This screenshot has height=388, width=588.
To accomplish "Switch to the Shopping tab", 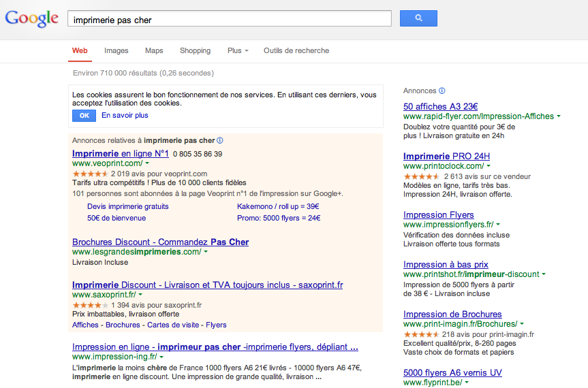I will point(195,50).
